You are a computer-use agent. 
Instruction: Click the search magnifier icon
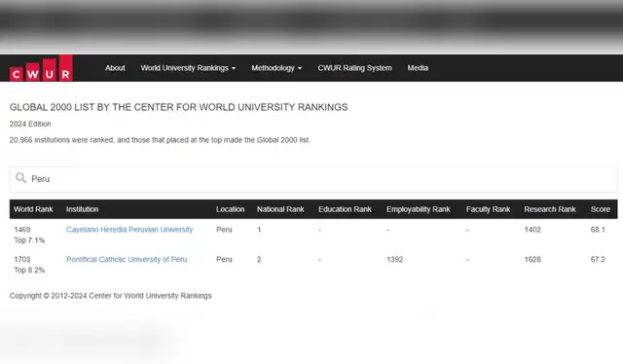click(20, 178)
